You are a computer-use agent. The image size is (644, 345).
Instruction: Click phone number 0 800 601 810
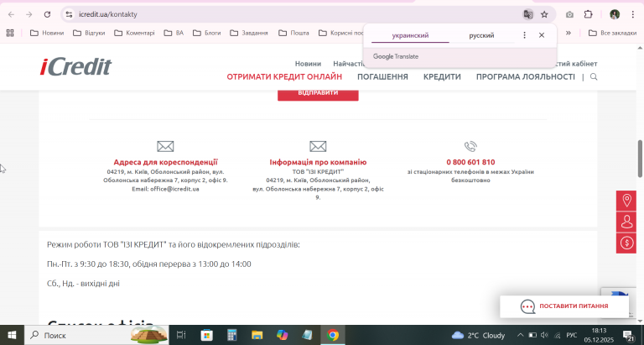coord(470,162)
